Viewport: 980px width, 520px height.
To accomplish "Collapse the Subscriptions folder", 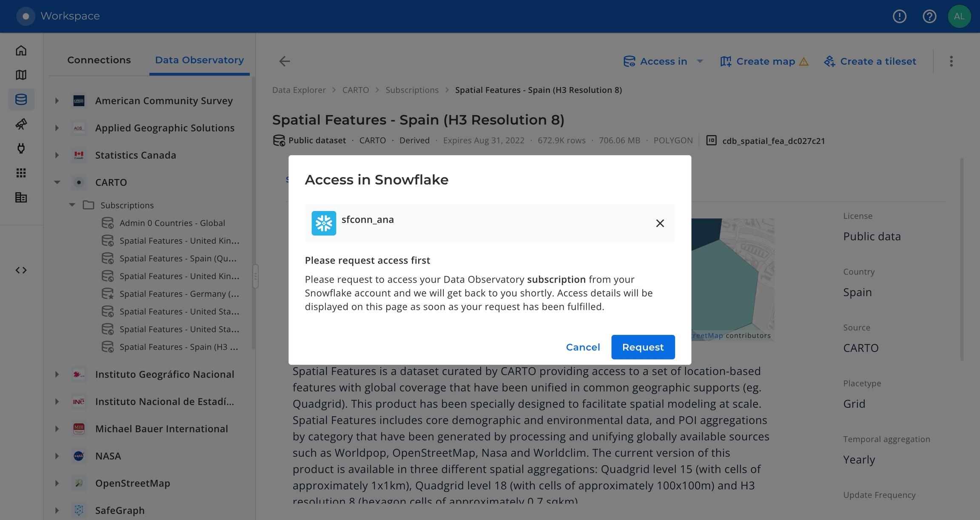I will pos(72,205).
